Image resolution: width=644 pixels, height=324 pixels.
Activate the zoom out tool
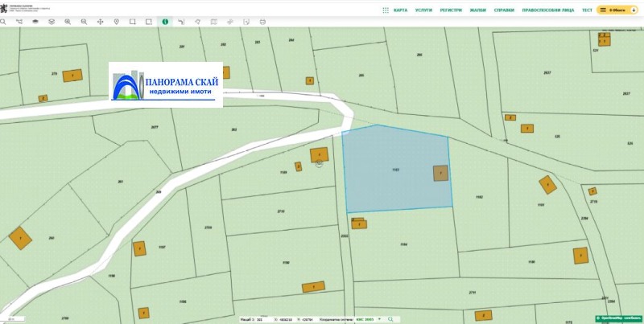click(84, 22)
